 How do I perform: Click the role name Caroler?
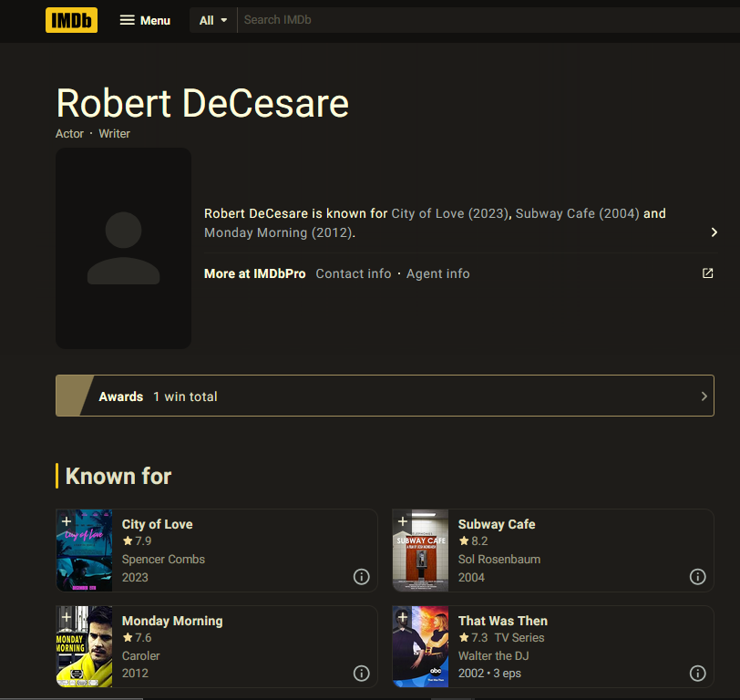(x=140, y=655)
